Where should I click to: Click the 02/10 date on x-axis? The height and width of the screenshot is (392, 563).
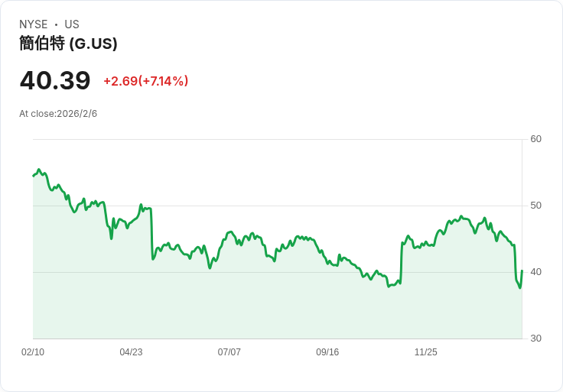point(33,352)
